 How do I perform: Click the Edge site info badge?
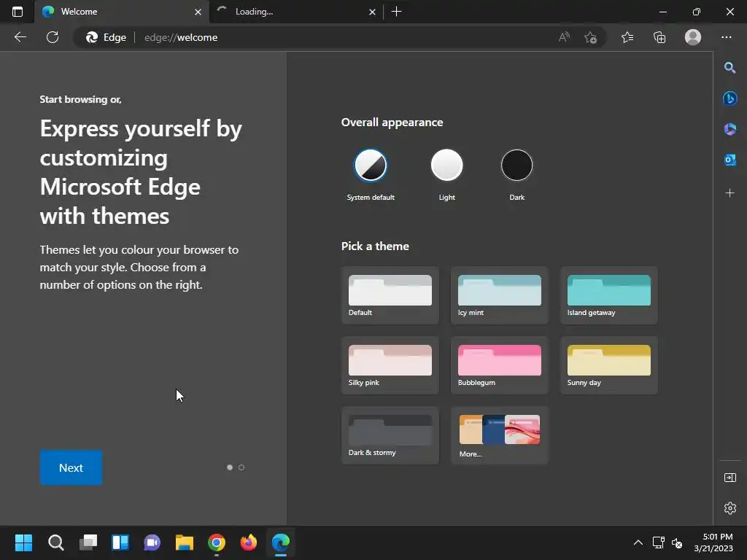[106, 37]
